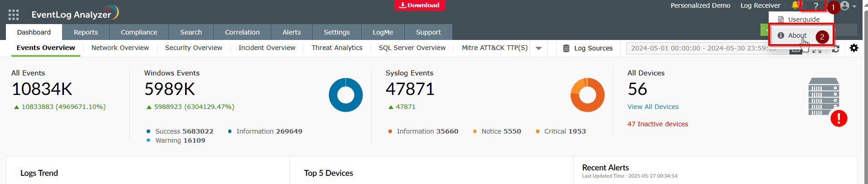Select the Security Overview sub-tab

(x=194, y=48)
